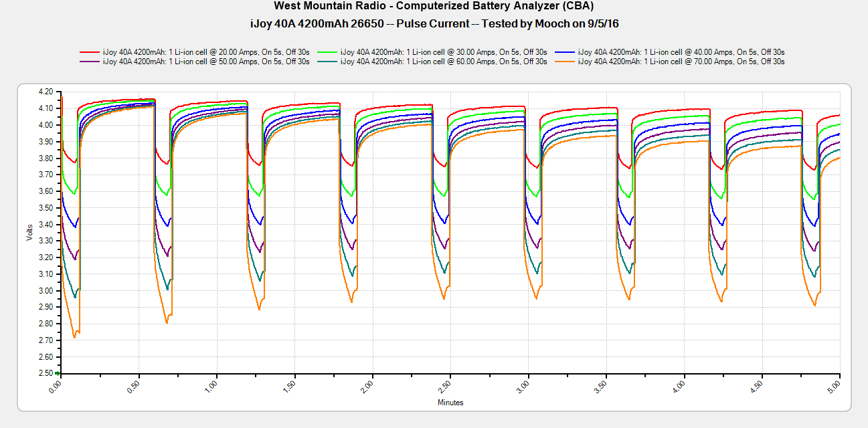
Task: Click the blue 40.00 Amps legend line swatch
Action: pos(565,51)
